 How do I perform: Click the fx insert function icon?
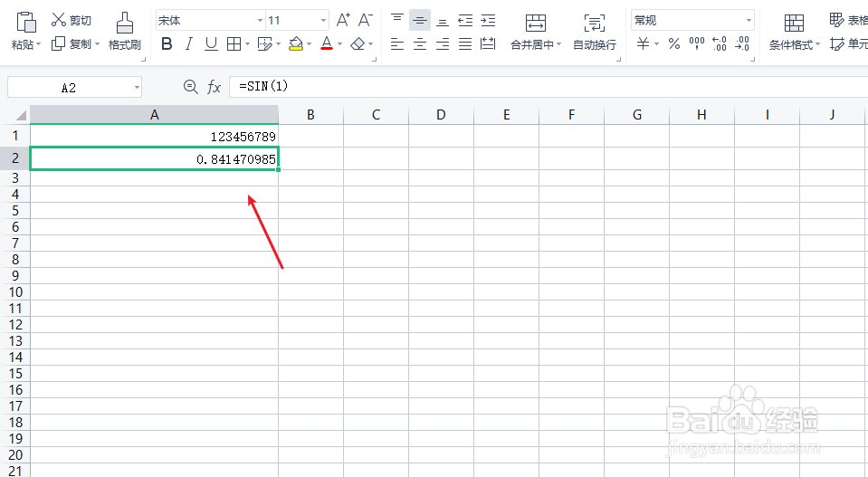click(214, 87)
